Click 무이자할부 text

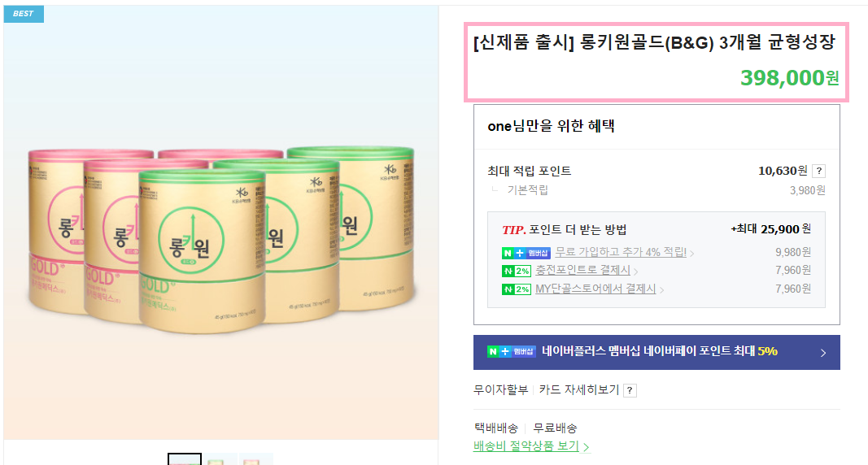(x=500, y=390)
